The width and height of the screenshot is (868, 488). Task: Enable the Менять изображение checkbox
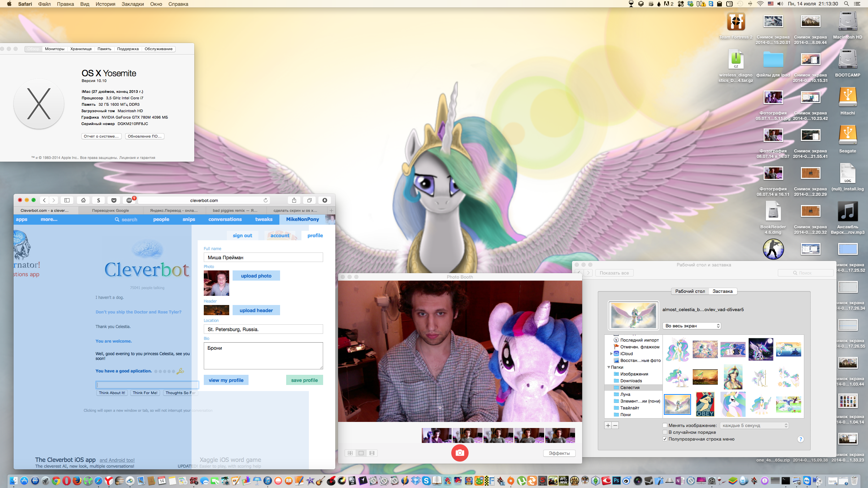click(665, 425)
